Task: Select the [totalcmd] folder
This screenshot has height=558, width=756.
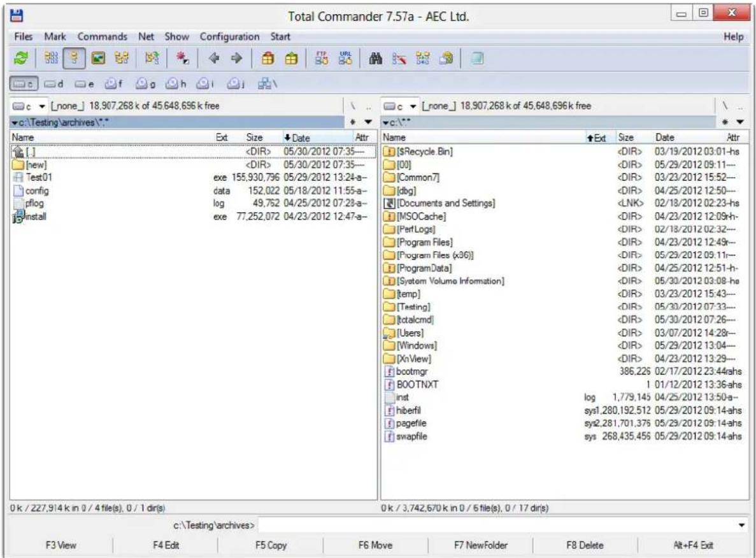Action: (x=564, y=320)
